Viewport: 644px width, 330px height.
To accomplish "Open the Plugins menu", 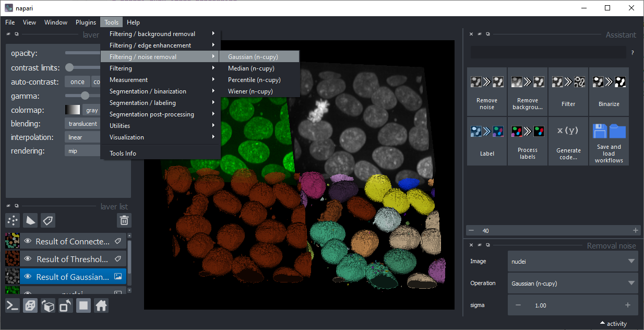I will point(86,22).
